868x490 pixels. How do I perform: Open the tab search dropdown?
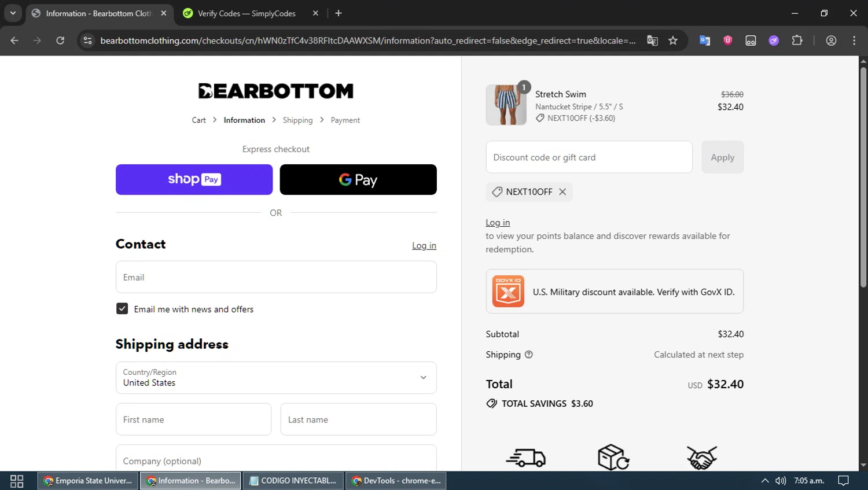coord(13,13)
